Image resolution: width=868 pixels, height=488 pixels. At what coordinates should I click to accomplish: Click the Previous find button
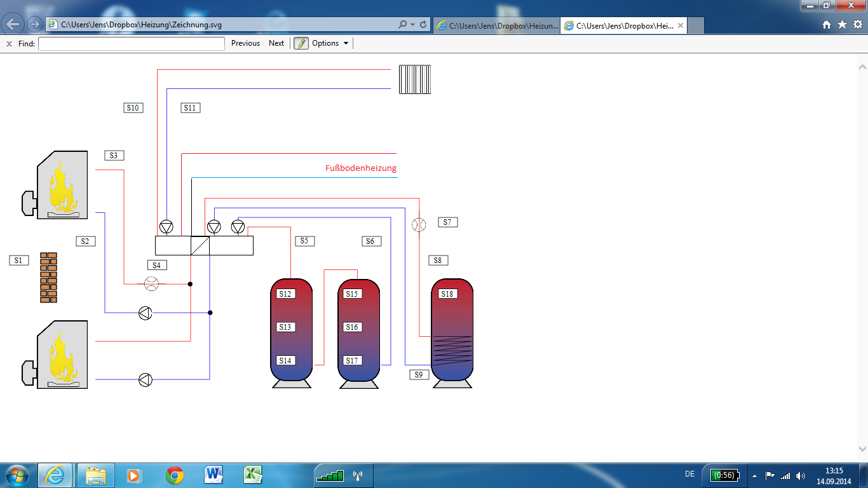click(x=245, y=43)
